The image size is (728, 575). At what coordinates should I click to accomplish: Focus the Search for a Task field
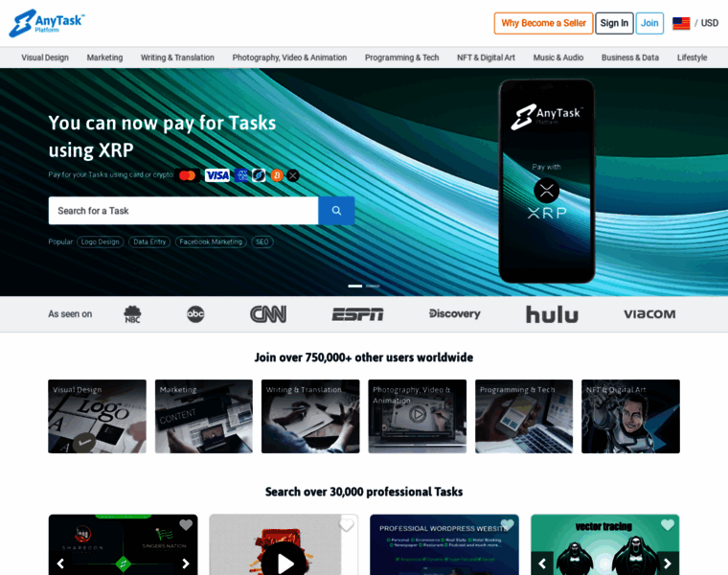coord(183,211)
